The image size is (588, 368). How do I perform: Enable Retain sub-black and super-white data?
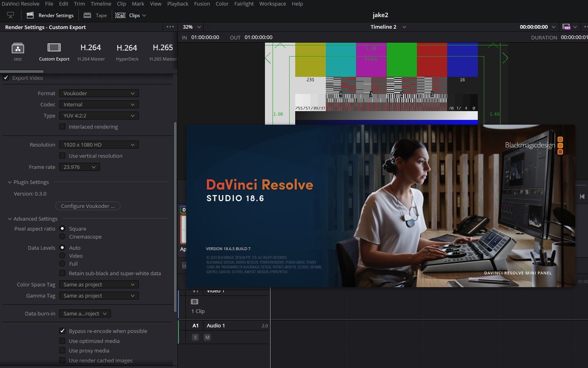coord(62,273)
